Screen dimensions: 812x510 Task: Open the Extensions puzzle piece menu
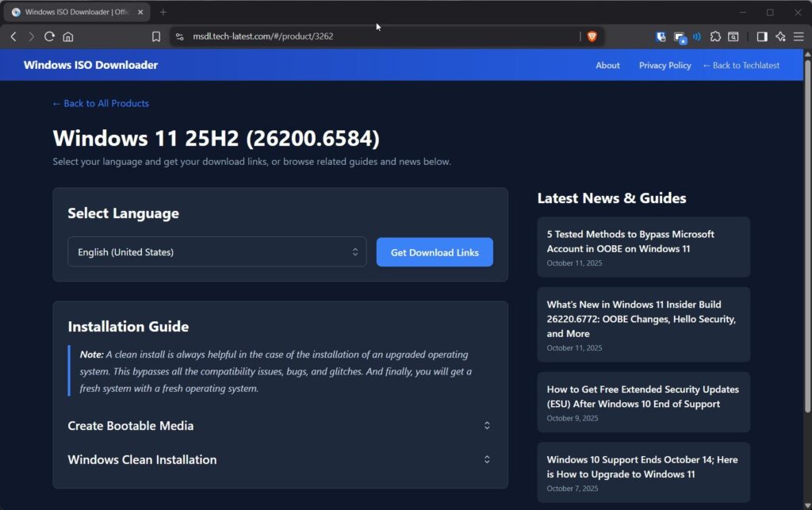(715, 36)
